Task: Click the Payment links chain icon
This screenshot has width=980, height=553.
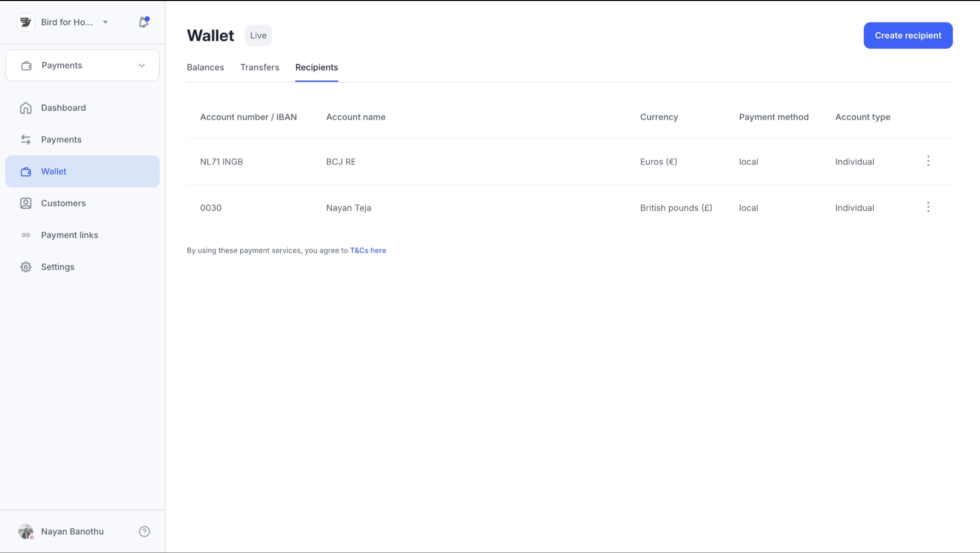Action: 26,235
